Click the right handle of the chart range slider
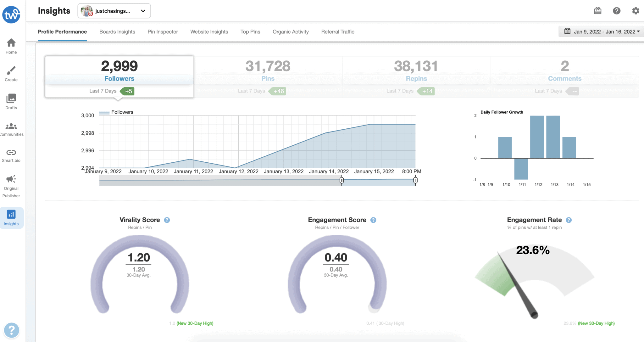 (x=415, y=180)
